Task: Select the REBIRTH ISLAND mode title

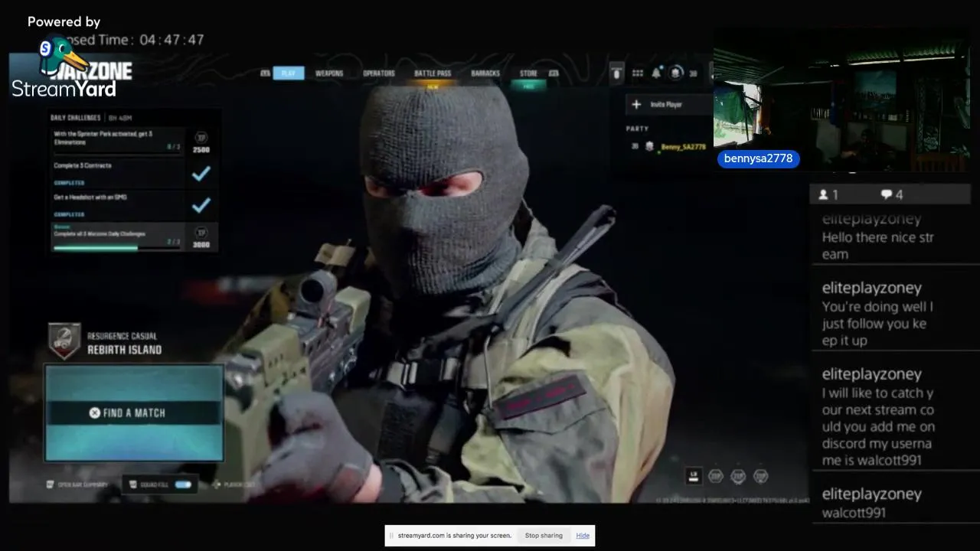Action: [x=124, y=350]
